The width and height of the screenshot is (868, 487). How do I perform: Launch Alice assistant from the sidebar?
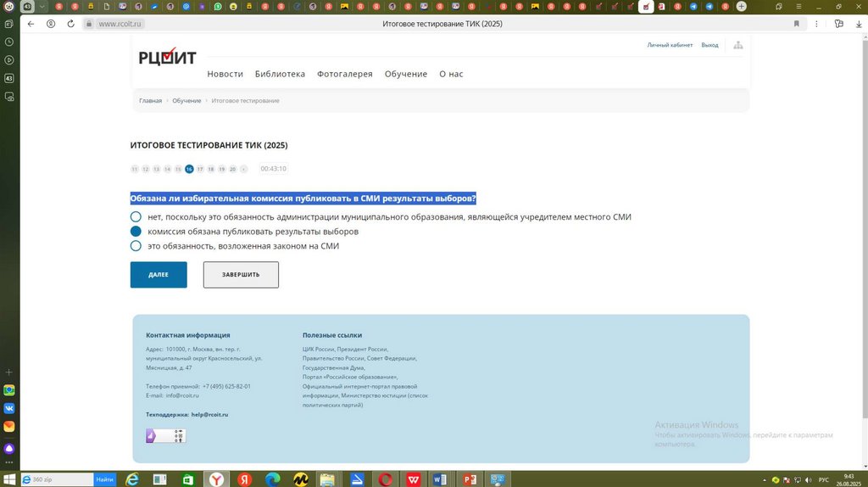tap(8, 448)
